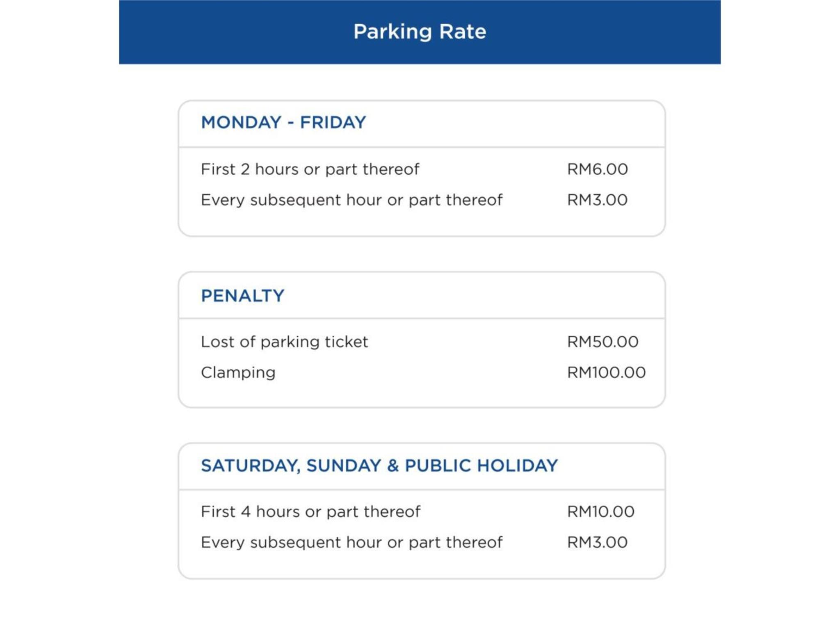Select the RM10.00 weekend rate

600,511
